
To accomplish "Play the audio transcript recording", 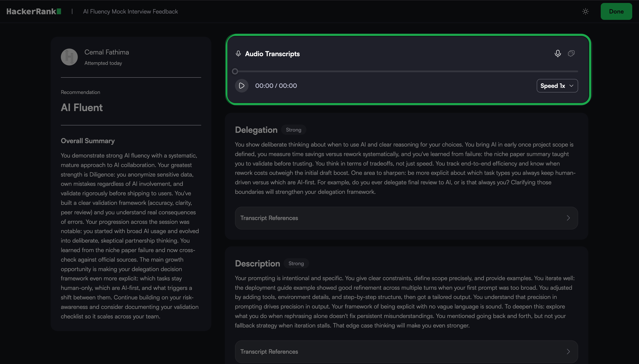I will pos(242,86).
